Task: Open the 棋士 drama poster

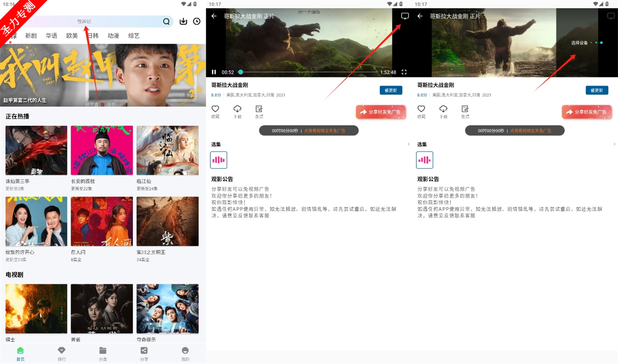Action: click(x=36, y=309)
